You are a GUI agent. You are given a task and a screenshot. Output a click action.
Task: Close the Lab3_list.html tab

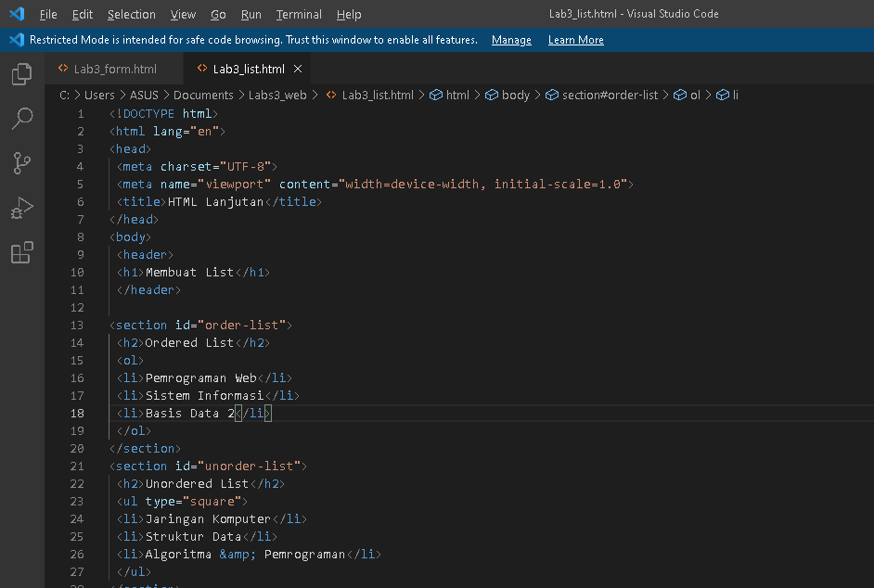pyautogui.click(x=297, y=67)
